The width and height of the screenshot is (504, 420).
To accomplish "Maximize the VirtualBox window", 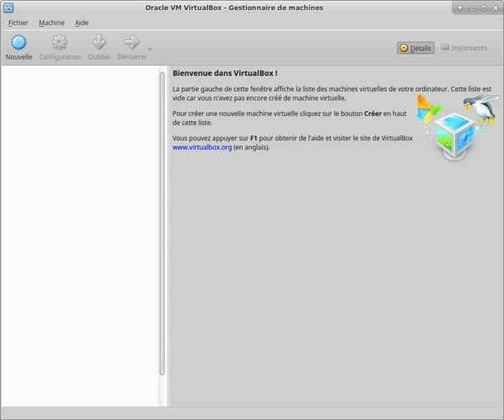I will click(x=483, y=8).
